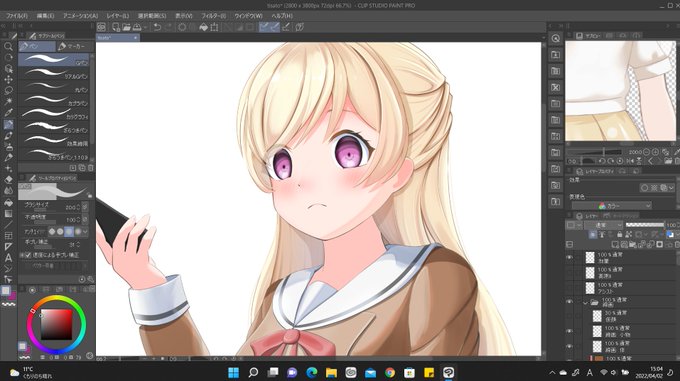The height and width of the screenshot is (381, 680).
Task: Select the Pen tool in toolbar
Action: pyautogui.click(x=8, y=124)
